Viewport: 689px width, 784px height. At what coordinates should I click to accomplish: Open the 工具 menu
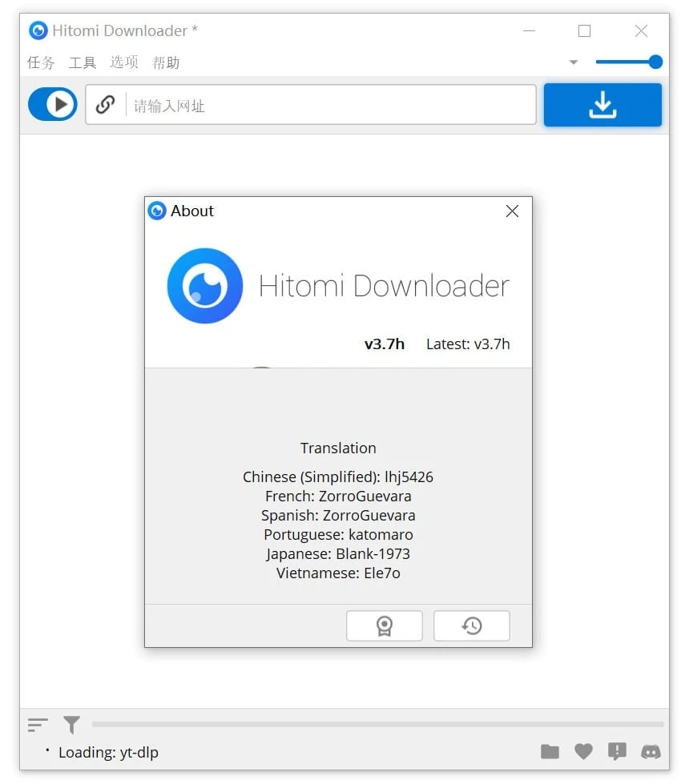click(x=82, y=62)
